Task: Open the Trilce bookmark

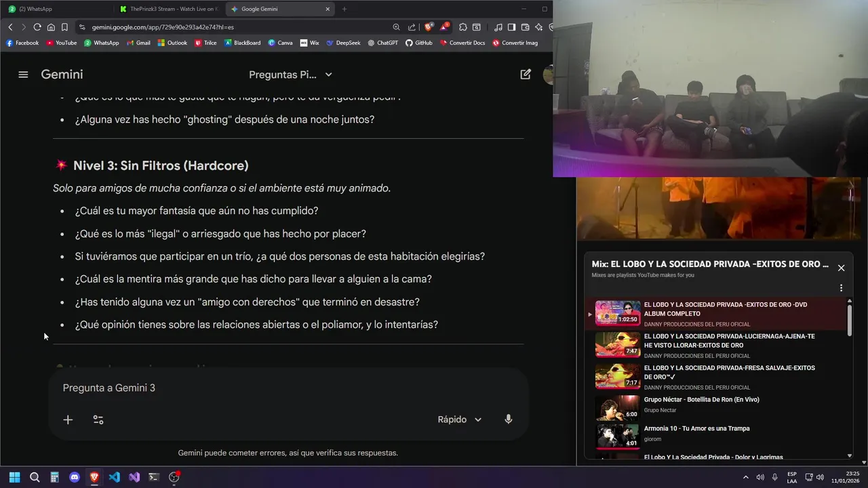Action: (205, 43)
